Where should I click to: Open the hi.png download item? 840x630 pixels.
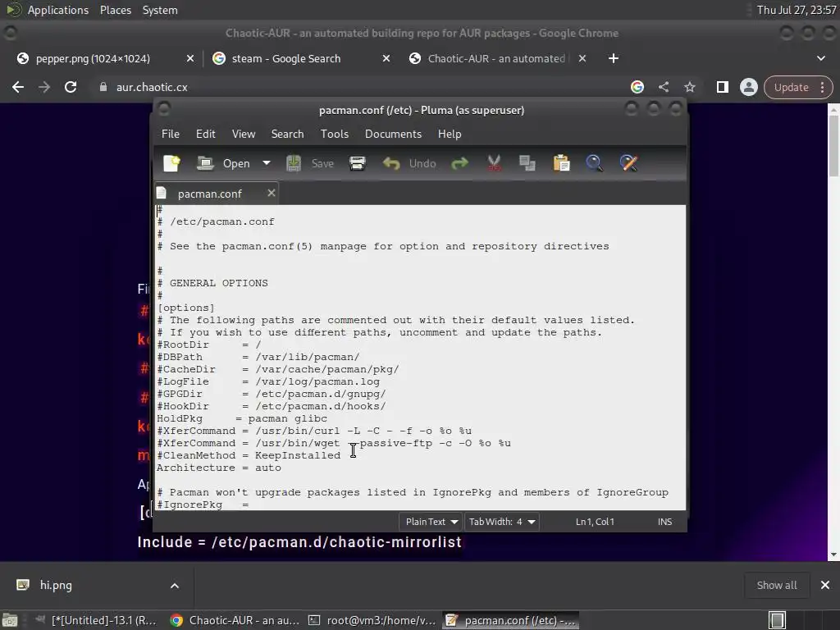pyautogui.click(x=57, y=586)
